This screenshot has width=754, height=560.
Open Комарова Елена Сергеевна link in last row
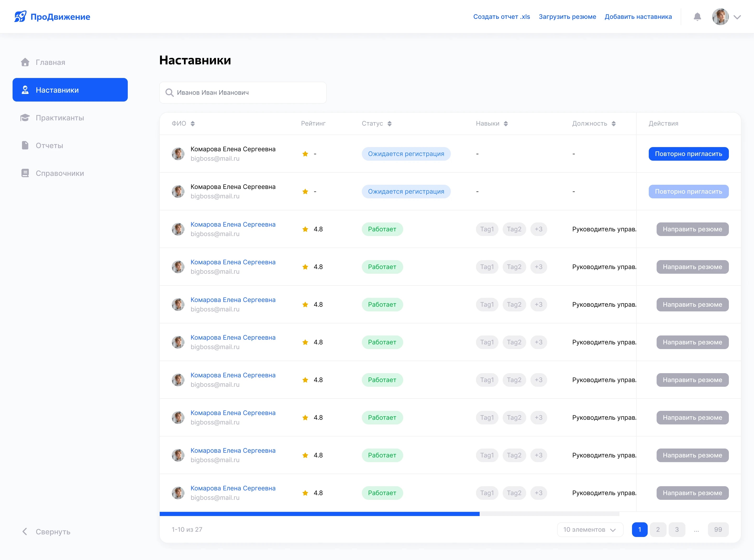pos(233,488)
